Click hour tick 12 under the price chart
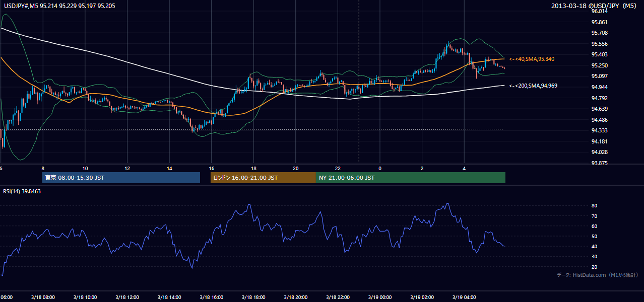This screenshot has height=302, width=644. (x=127, y=168)
